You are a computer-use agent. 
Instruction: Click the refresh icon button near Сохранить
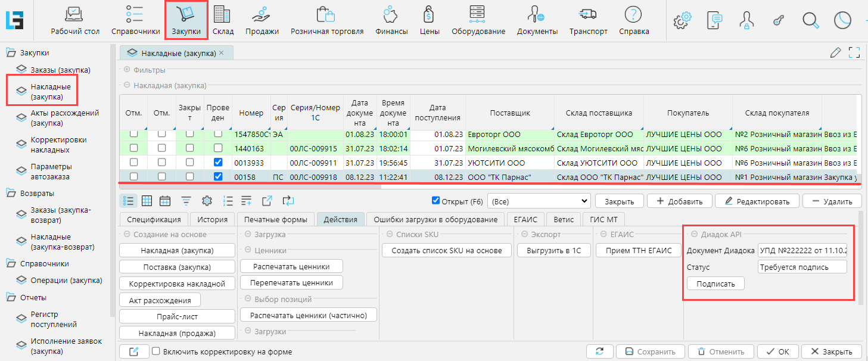tap(599, 351)
